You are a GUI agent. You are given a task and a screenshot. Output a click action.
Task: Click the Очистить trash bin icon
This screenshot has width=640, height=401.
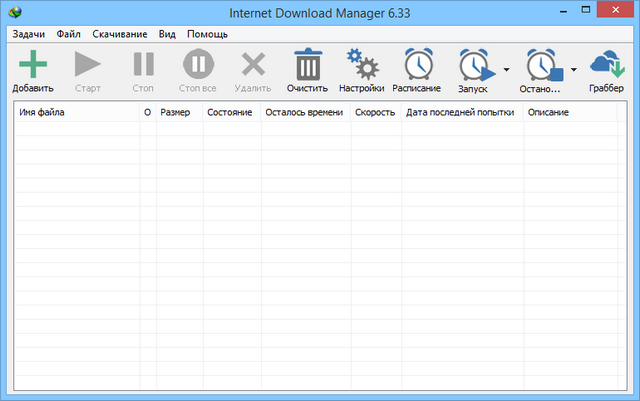(307, 66)
